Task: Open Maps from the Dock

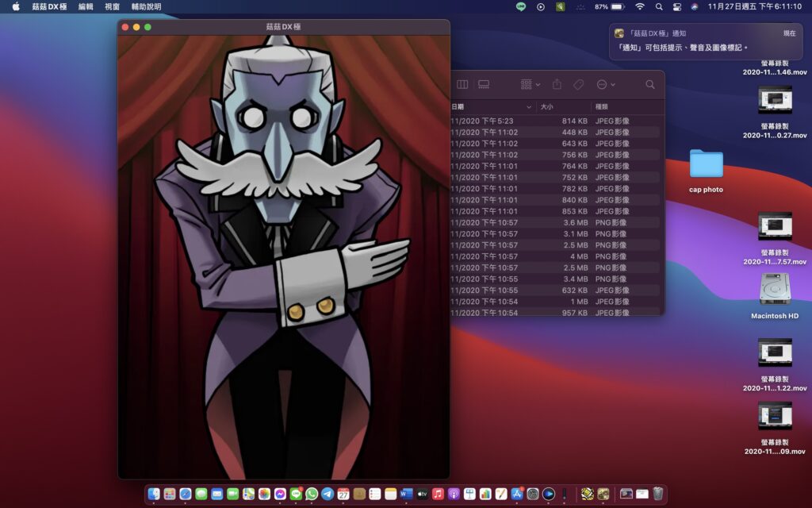Action: click(248, 494)
